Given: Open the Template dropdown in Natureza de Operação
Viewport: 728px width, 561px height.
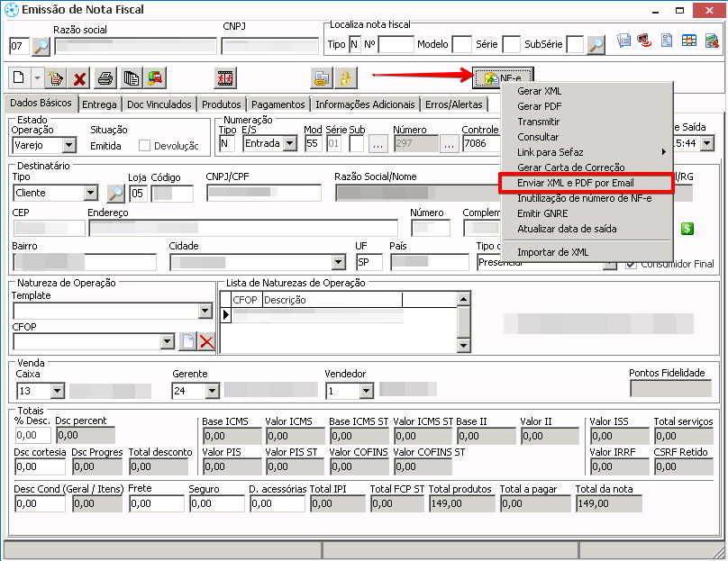Looking at the screenshot, I should click(x=205, y=311).
